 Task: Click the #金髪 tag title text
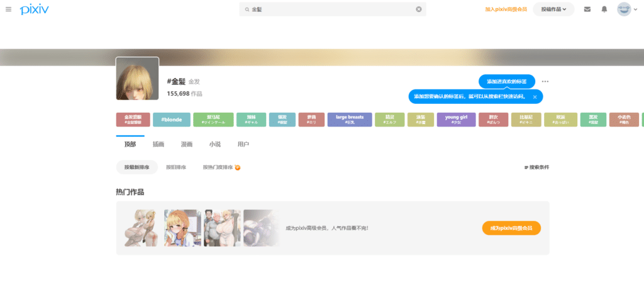[176, 81]
